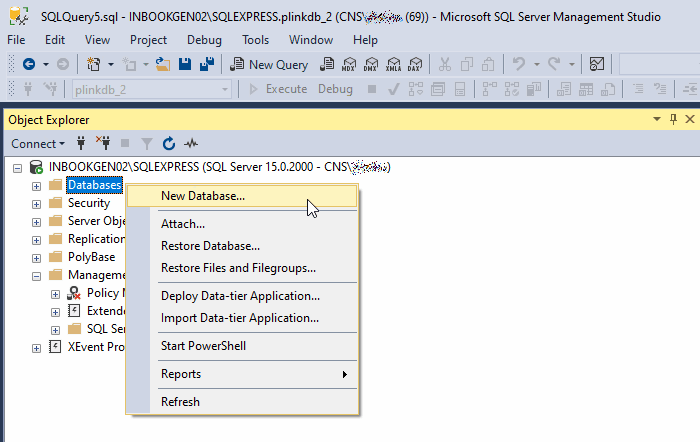Choose New Database... from context menu
700x442 pixels.
[x=242, y=196]
